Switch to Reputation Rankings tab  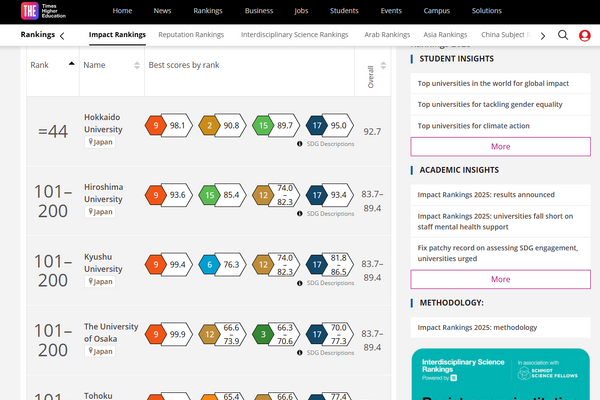coord(191,35)
